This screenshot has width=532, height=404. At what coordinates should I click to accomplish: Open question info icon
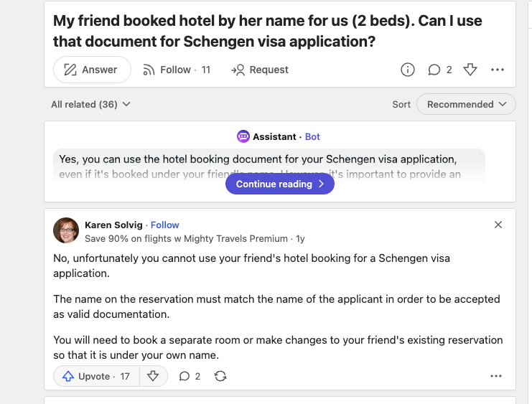pos(407,70)
